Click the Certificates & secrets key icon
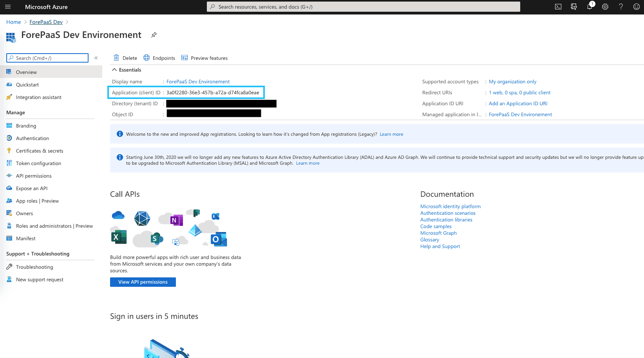 click(x=9, y=151)
